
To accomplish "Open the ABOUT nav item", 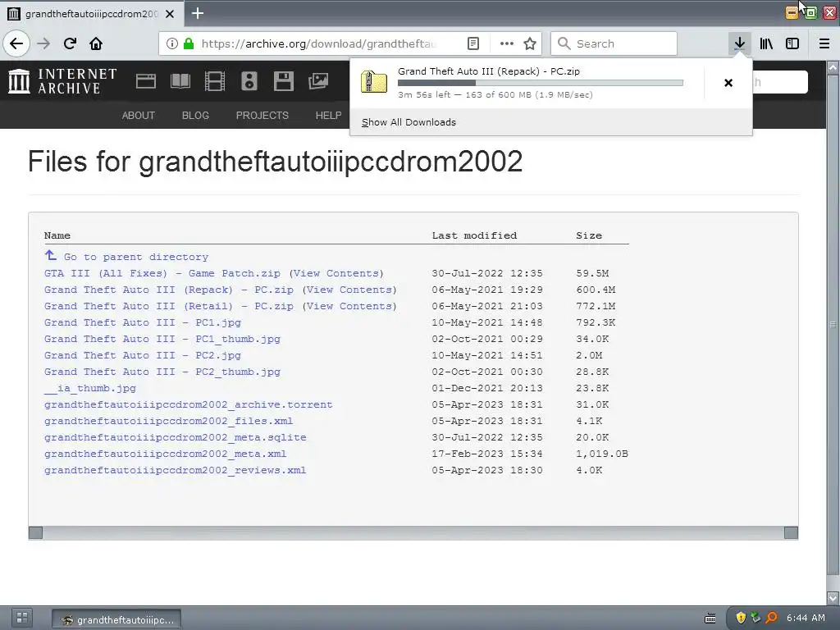I will [x=138, y=115].
